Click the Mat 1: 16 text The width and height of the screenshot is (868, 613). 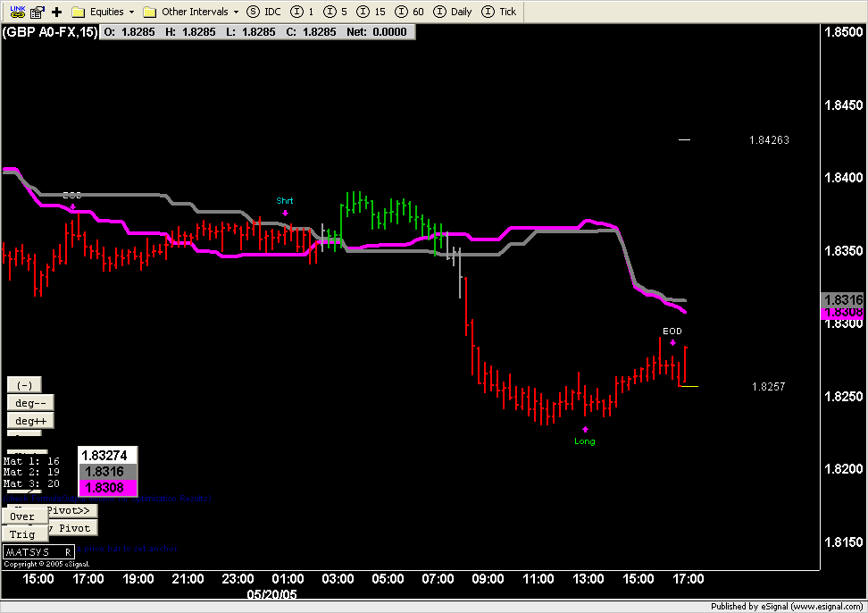(x=31, y=461)
